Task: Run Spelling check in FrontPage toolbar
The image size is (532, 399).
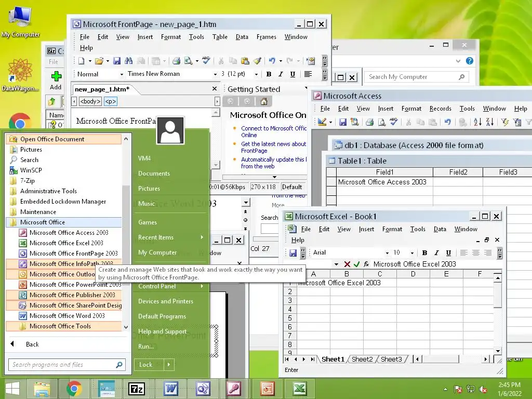Action: pyautogui.click(x=206, y=61)
